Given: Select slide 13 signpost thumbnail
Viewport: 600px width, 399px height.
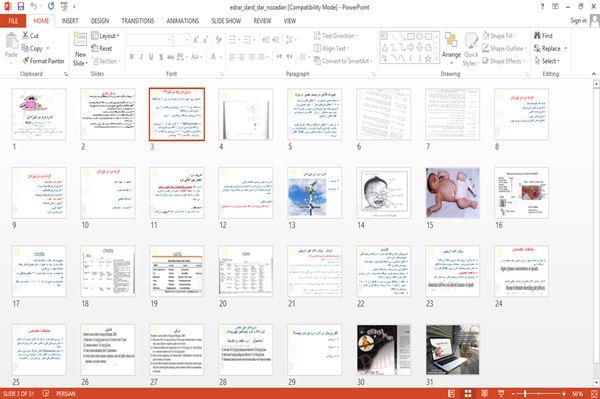Looking at the screenshot, I should click(315, 192).
